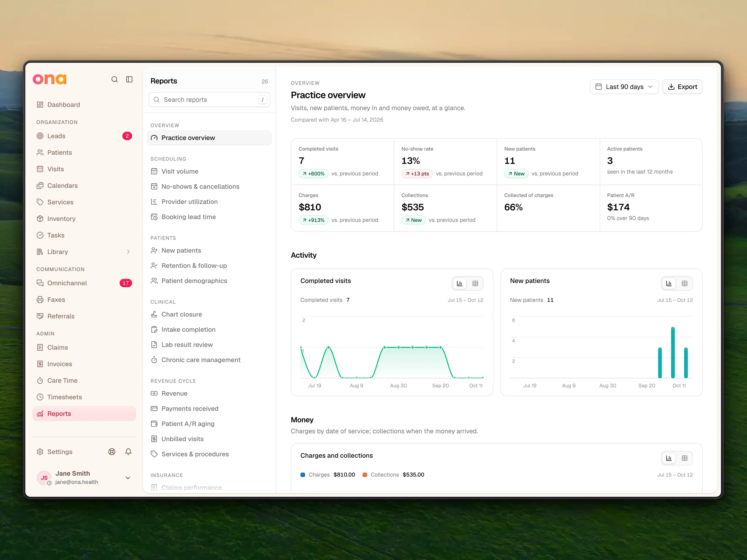
Task: Click the Booking lead time icon
Action: pos(154,217)
